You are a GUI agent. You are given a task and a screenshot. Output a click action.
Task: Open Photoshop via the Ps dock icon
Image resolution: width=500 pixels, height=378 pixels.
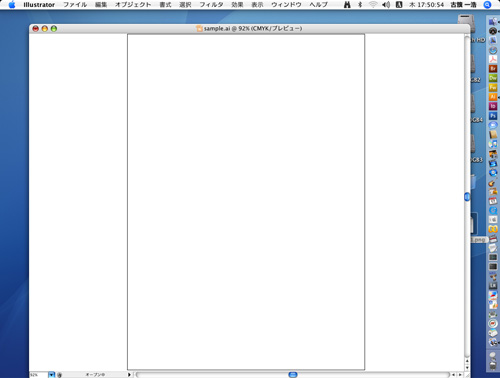pyautogui.click(x=493, y=116)
